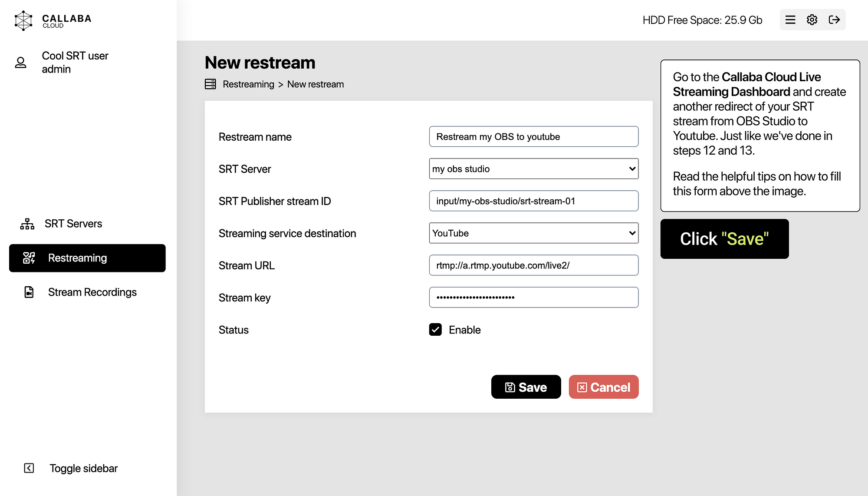Viewport: 868px width, 496px height.
Task: Go to SRT Servers in sidebar
Action: tap(73, 224)
